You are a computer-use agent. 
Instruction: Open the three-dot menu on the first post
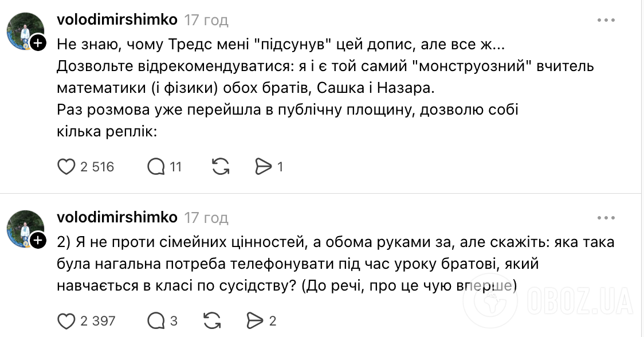(x=605, y=19)
